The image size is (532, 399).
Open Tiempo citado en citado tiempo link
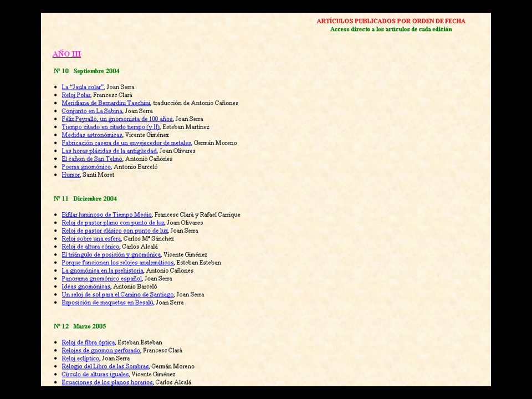tap(111, 127)
